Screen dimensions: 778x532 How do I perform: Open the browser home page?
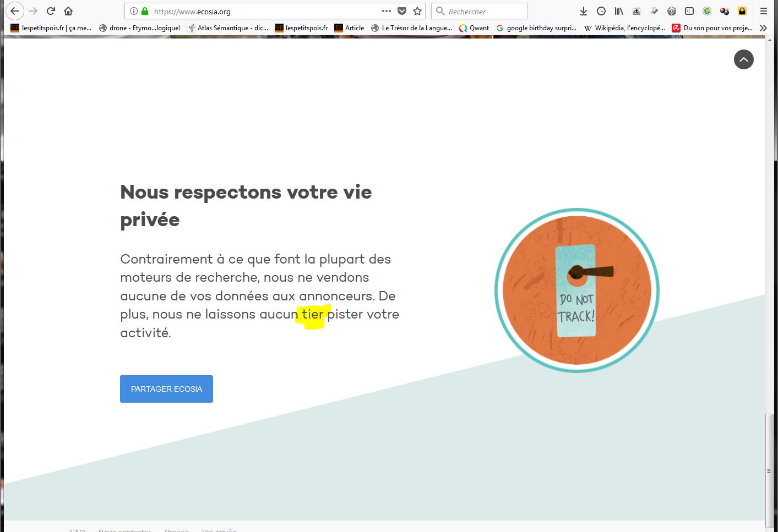(x=68, y=11)
